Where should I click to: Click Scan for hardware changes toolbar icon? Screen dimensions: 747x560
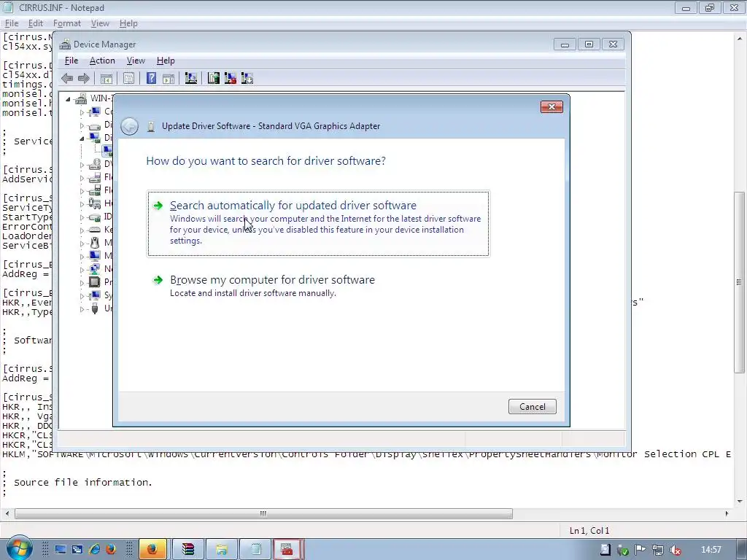[191, 79]
